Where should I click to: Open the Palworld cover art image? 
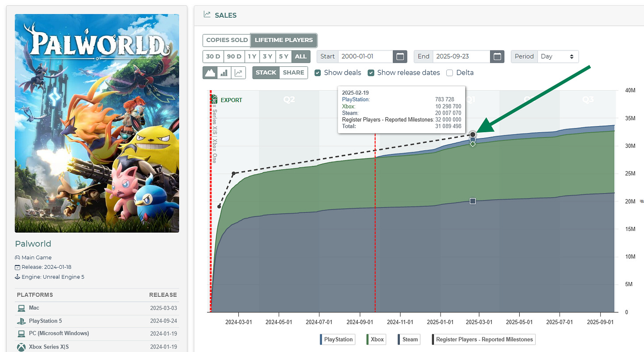tap(97, 123)
